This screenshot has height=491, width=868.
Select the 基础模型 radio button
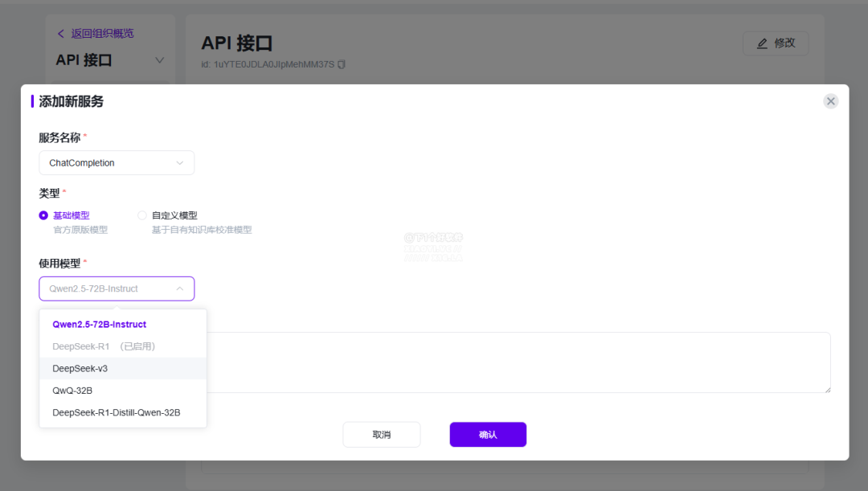43,215
